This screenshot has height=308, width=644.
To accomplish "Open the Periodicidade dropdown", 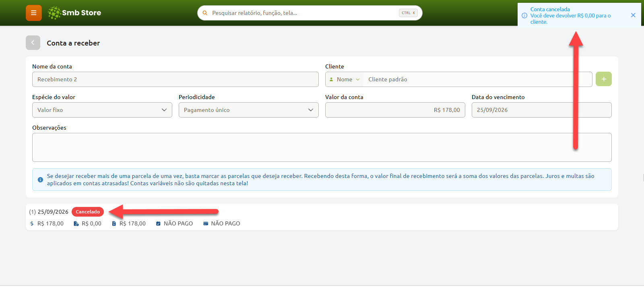I will (x=249, y=110).
